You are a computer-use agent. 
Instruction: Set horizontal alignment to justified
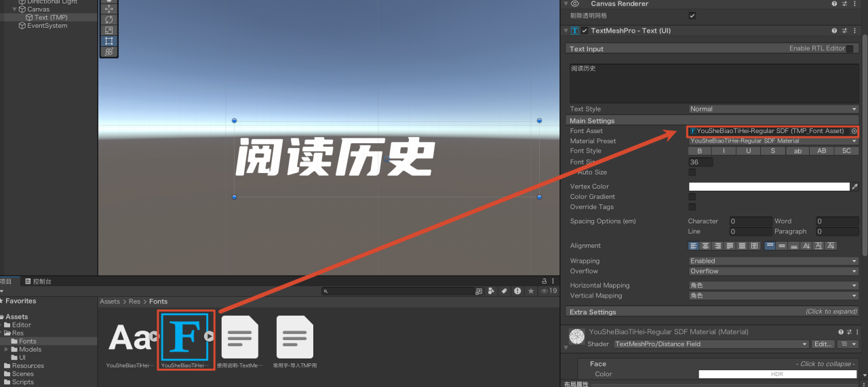point(730,246)
